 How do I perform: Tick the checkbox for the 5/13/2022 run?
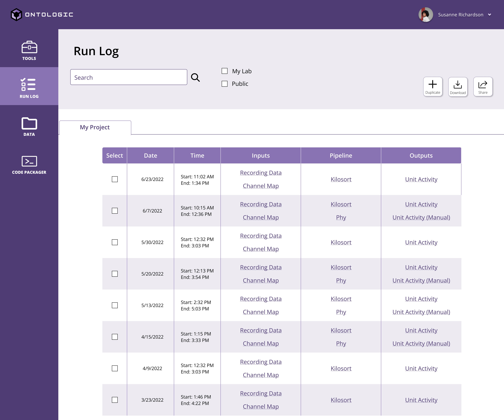pyautogui.click(x=115, y=305)
